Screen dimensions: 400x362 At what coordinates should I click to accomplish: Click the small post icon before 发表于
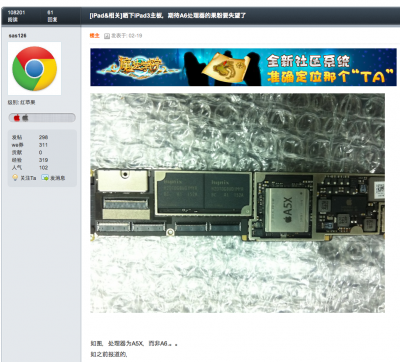107,36
